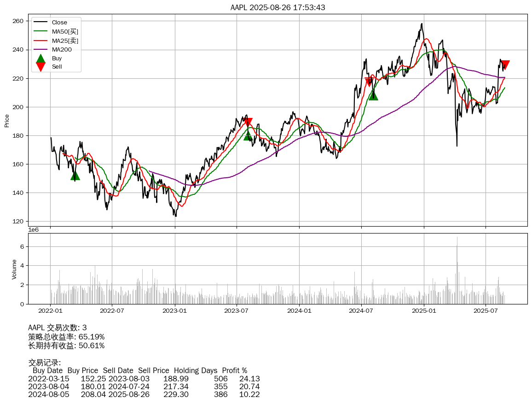This screenshot has width=532, height=403.
Task: Click the MA200 legend label
Action: [62, 50]
